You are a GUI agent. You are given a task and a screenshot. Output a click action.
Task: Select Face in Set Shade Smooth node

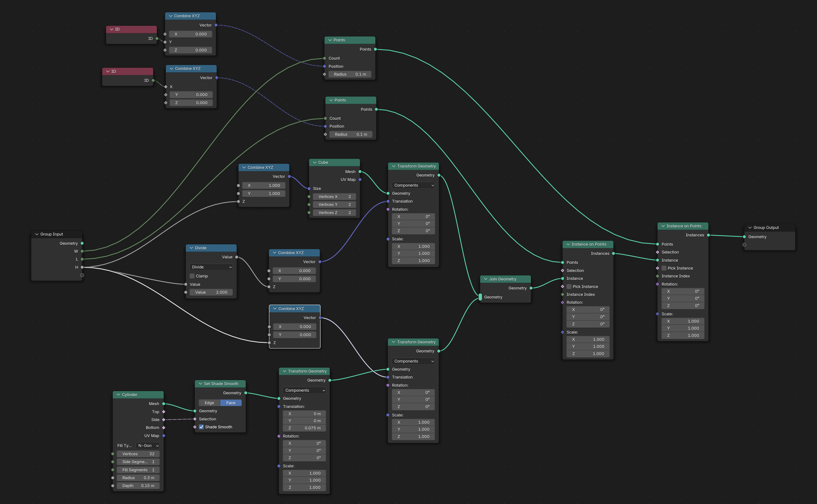point(231,403)
